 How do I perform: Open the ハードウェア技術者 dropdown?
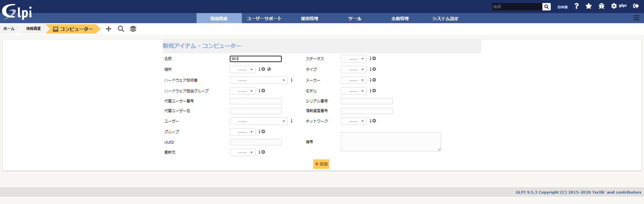tap(258, 80)
